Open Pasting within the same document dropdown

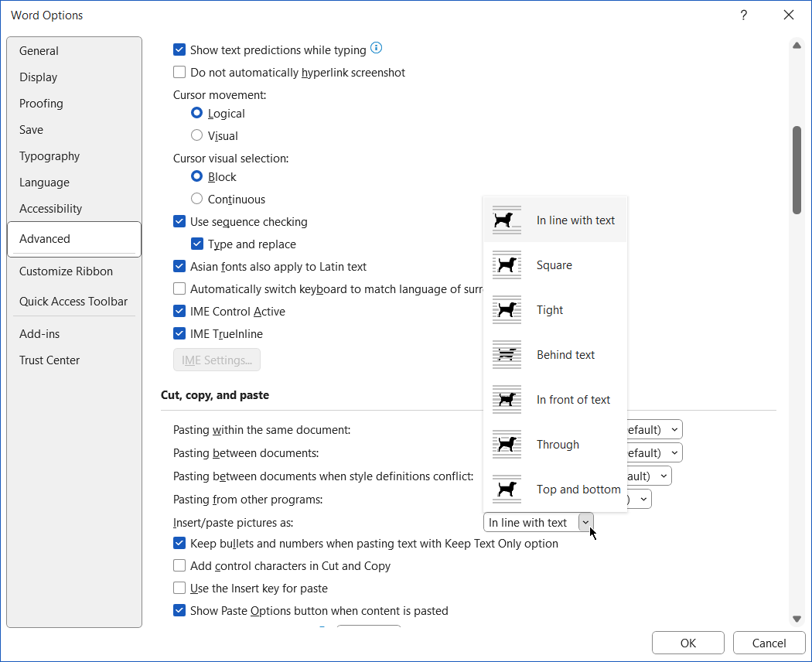(x=674, y=430)
